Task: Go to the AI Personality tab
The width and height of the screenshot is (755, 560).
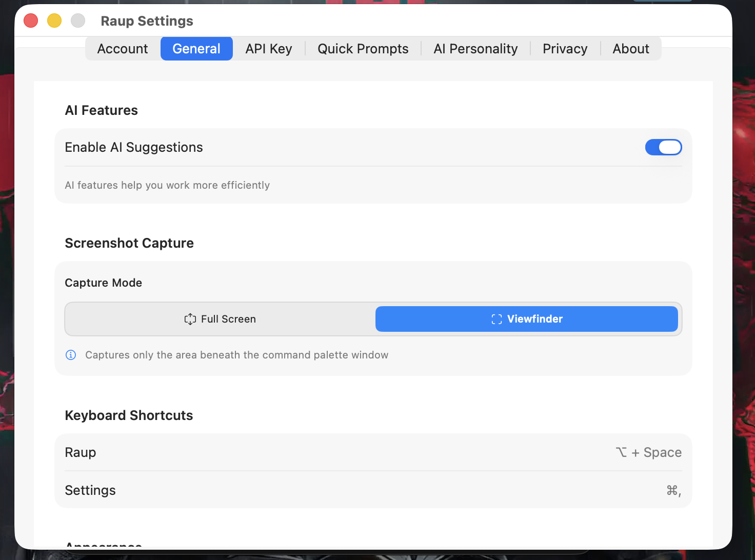Action: pyautogui.click(x=475, y=49)
